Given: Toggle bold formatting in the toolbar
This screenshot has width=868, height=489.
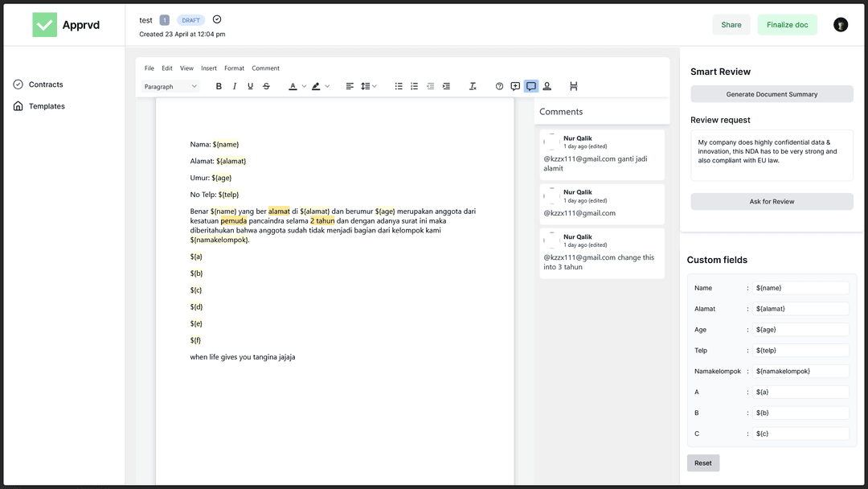Looking at the screenshot, I should [x=219, y=86].
